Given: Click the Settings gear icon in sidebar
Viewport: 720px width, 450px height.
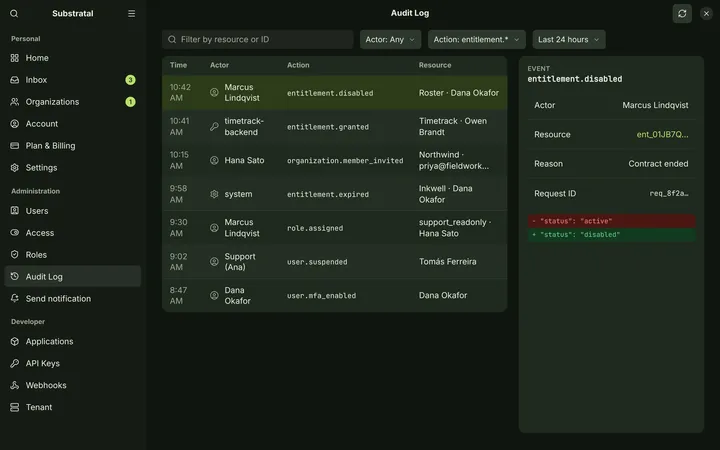Looking at the screenshot, I should pos(15,168).
